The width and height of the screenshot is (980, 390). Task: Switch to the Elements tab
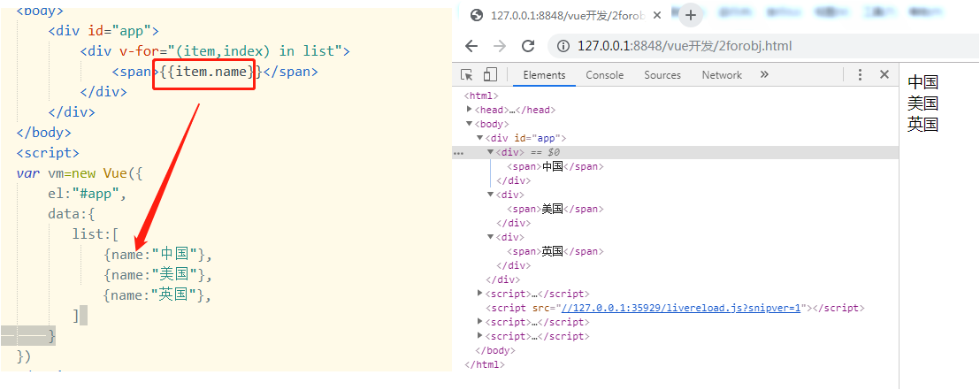544,75
